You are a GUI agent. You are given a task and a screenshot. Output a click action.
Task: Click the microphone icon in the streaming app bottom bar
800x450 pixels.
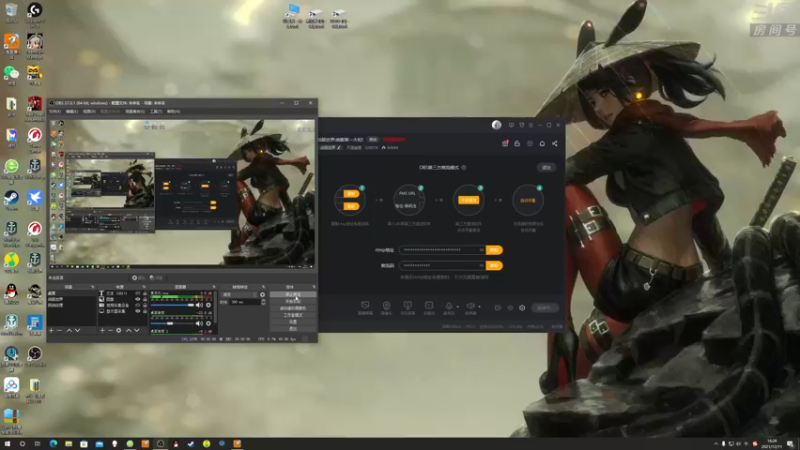(449, 305)
